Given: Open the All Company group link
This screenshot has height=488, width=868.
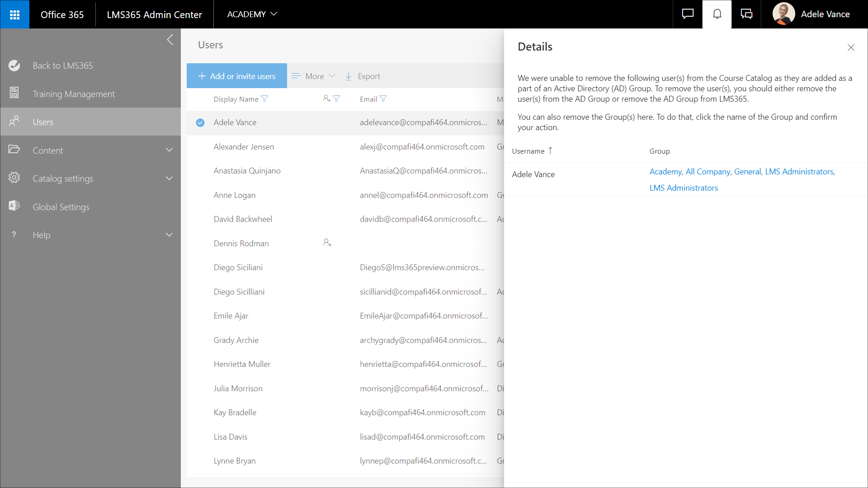Looking at the screenshot, I should 708,172.
